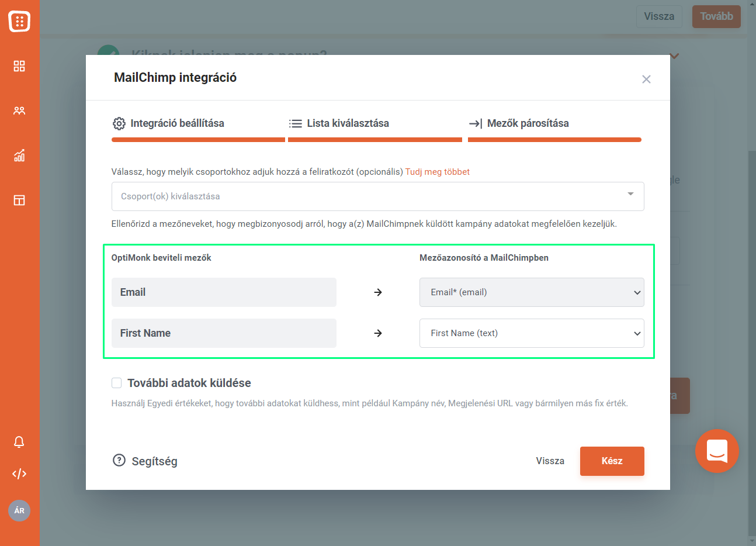Image resolution: width=756 pixels, height=546 pixels.
Task: Click the Segítség help link
Action: (x=155, y=461)
